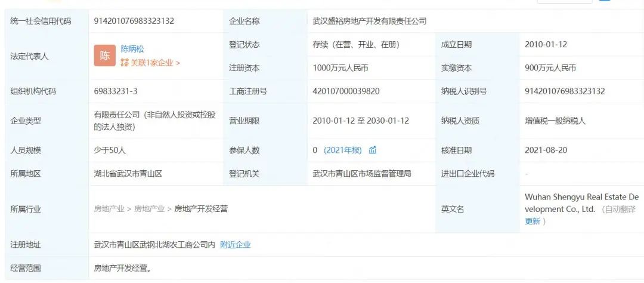Click the 企业类型 label cell
Screen dimensions: 644x283
point(47,121)
